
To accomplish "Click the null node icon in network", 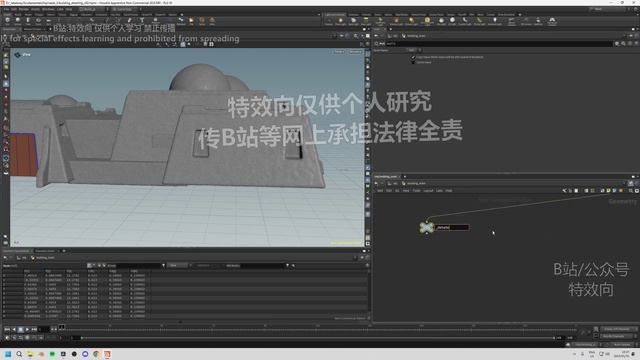I will click(427, 227).
